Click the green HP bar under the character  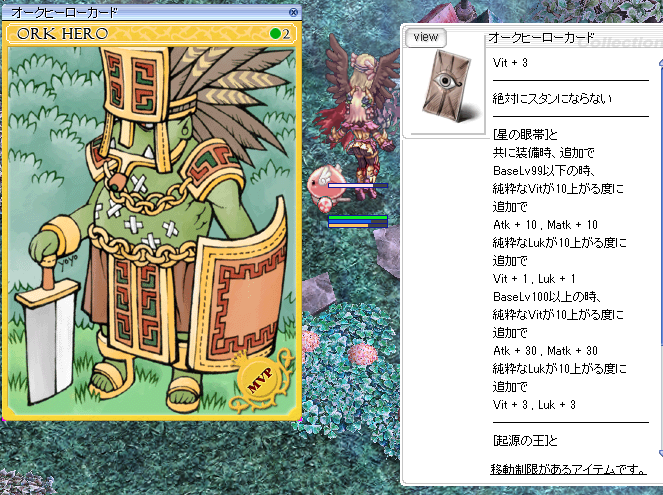point(357,217)
